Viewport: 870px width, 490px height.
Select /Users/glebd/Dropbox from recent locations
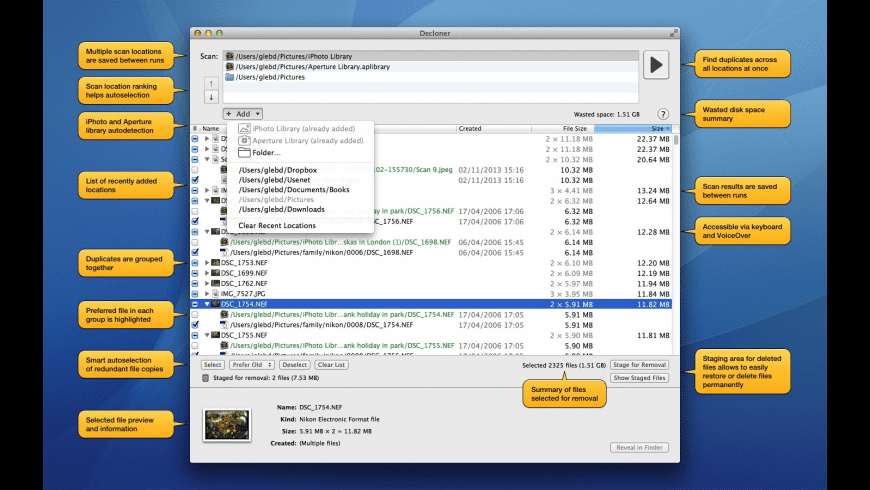pos(272,170)
